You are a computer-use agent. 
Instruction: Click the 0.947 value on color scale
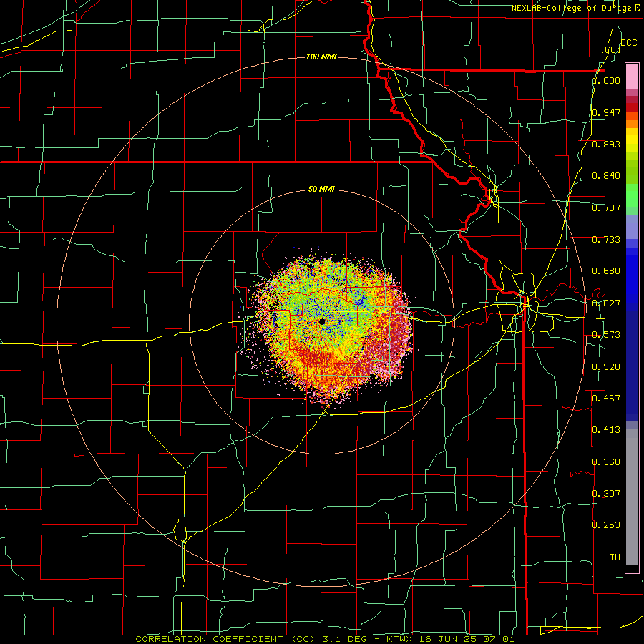606,112
